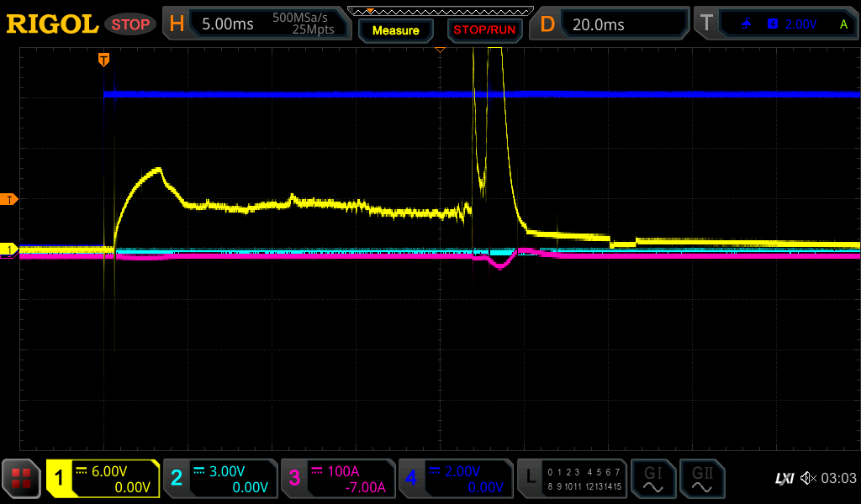This screenshot has height=504, width=861.
Task: Click the RIGOL logo
Action: tap(52, 24)
